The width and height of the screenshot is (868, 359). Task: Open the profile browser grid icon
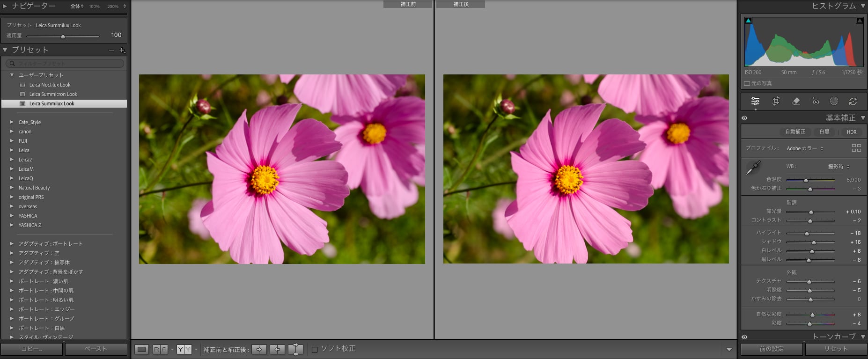tap(856, 148)
